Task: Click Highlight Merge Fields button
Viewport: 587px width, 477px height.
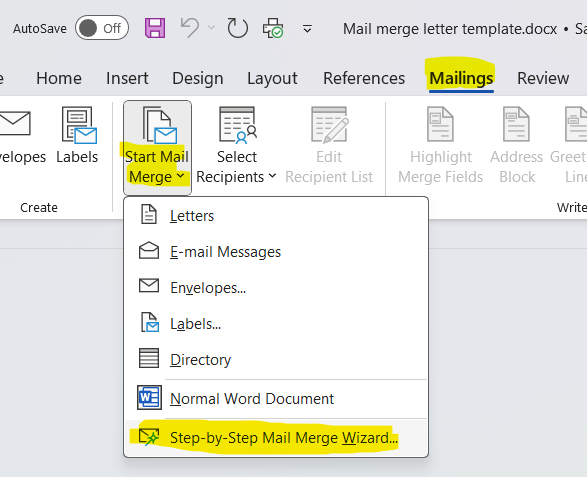Action: [x=441, y=146]
